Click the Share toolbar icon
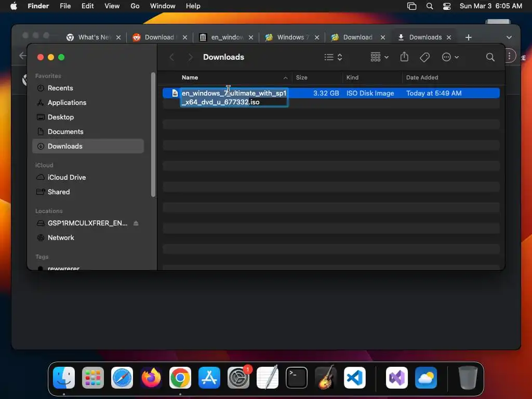 [x=404, y=57]
